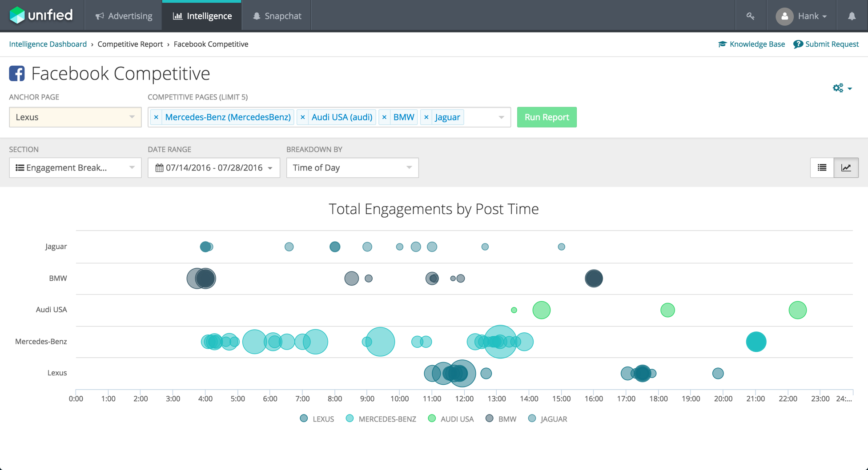Image resolution: width=868 pixels, height=470 pixels.
Task: Toggle Jaguar series in chart legend
Action: [547, 419]
